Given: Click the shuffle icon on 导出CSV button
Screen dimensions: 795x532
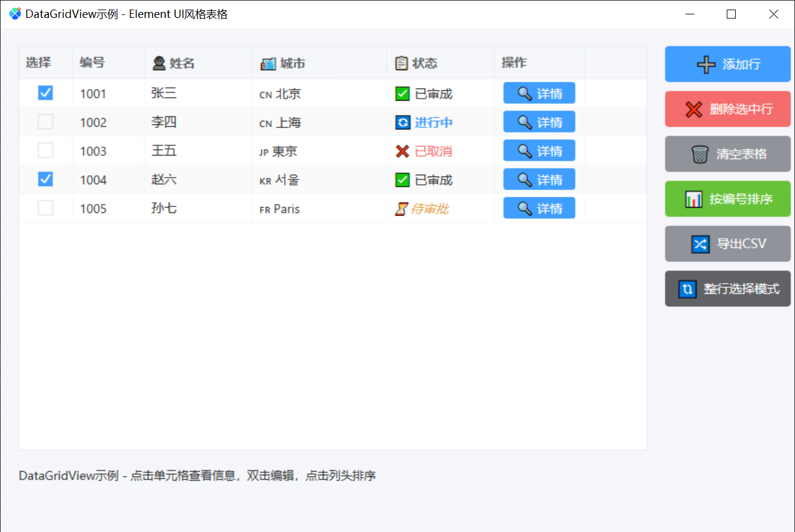Looking at the screenshot, I should point(699,244).
